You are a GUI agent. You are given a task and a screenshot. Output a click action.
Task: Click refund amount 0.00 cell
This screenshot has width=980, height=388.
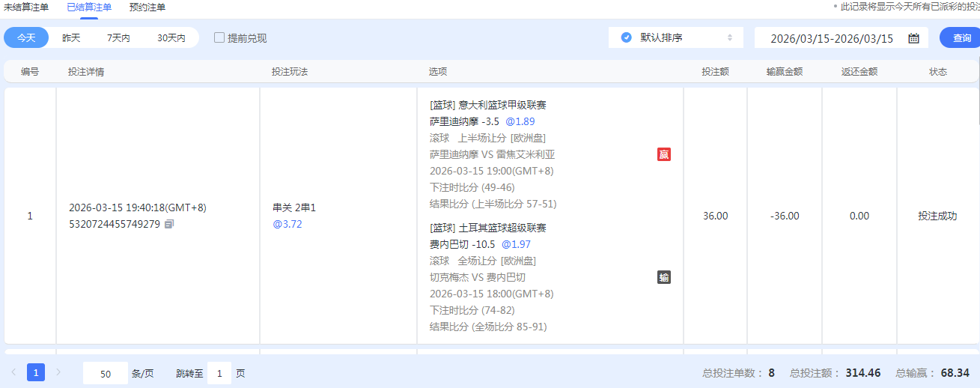coord(859,216)
